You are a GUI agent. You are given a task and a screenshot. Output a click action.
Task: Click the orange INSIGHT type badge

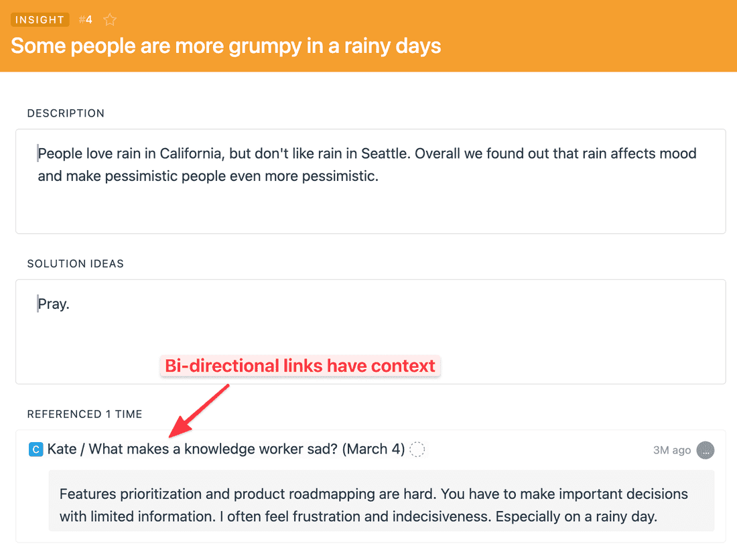point(40,19)
